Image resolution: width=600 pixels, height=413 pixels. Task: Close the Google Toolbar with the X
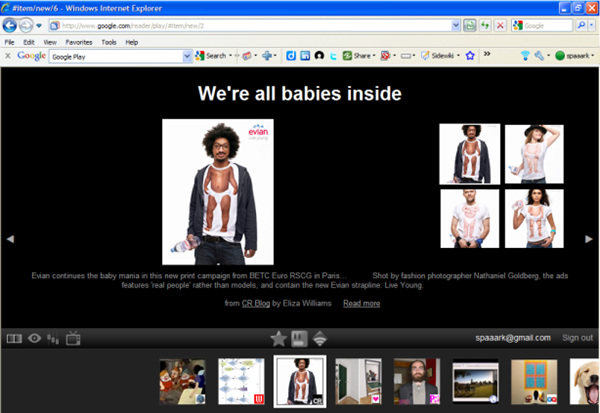[8, 56]
